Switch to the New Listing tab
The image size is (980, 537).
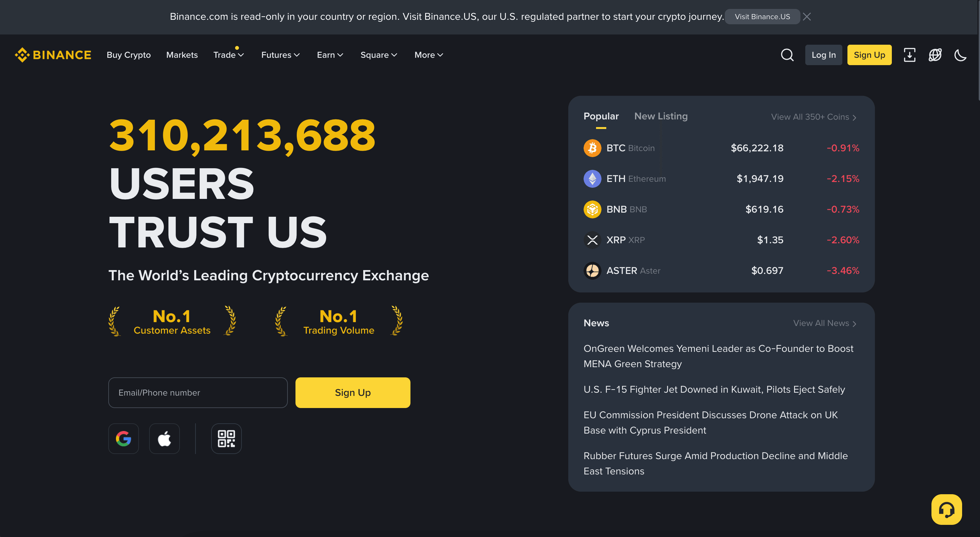(661, 116)
